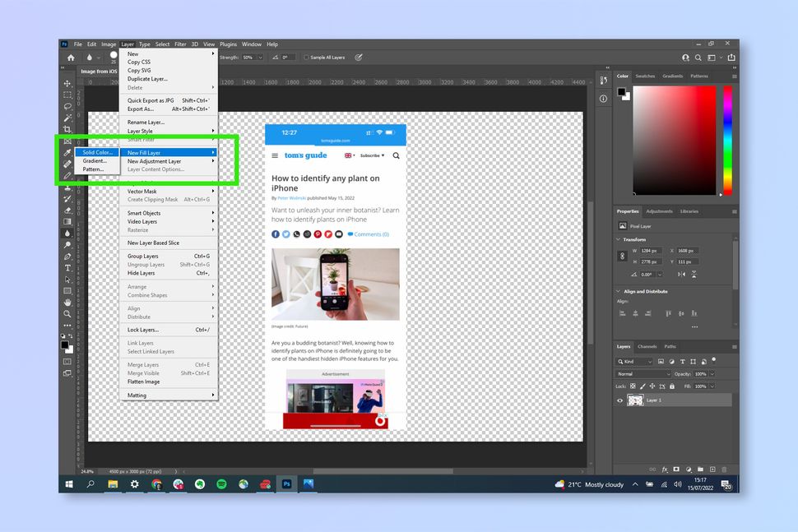Select the Magic Wand tool
The height and width of the screenshot is (532, 798).
point(67,118)
